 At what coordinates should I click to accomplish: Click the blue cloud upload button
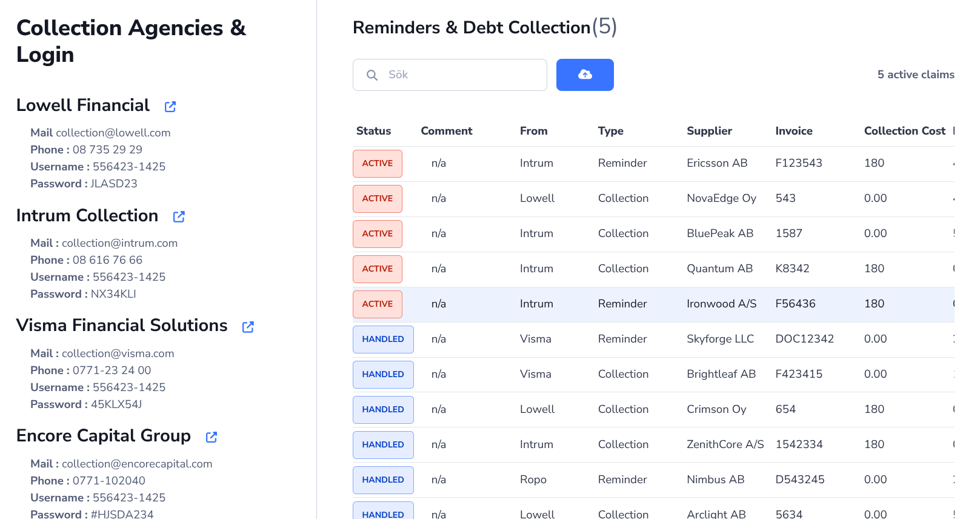tap(585, 75)
